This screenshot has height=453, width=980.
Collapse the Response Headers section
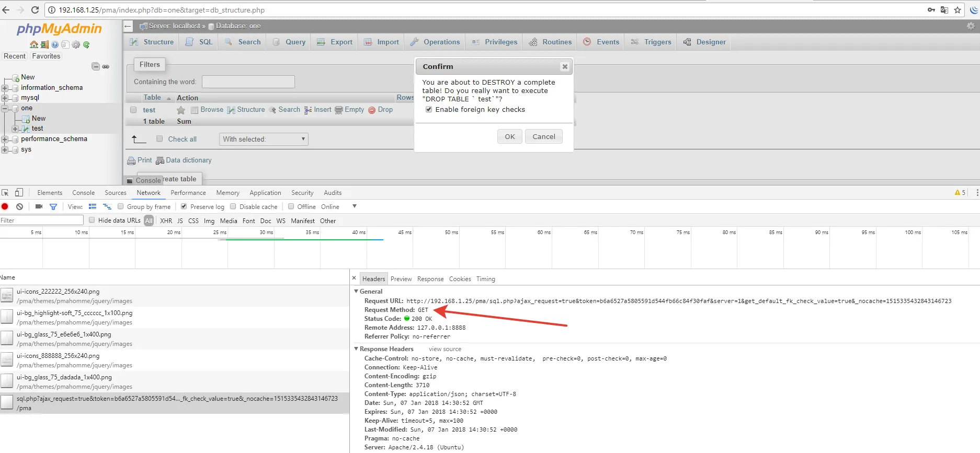tap(356, 349)
